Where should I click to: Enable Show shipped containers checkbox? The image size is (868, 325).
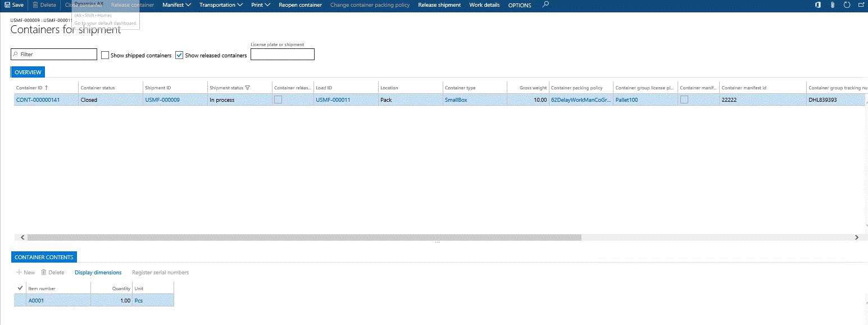pyautogui.click(x=105, y=55)
